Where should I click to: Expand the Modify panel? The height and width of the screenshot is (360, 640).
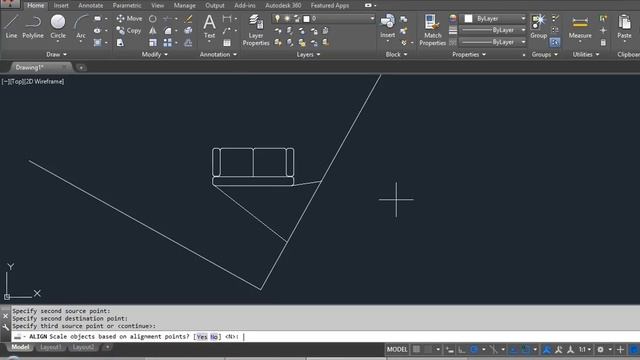click(155, 54)
